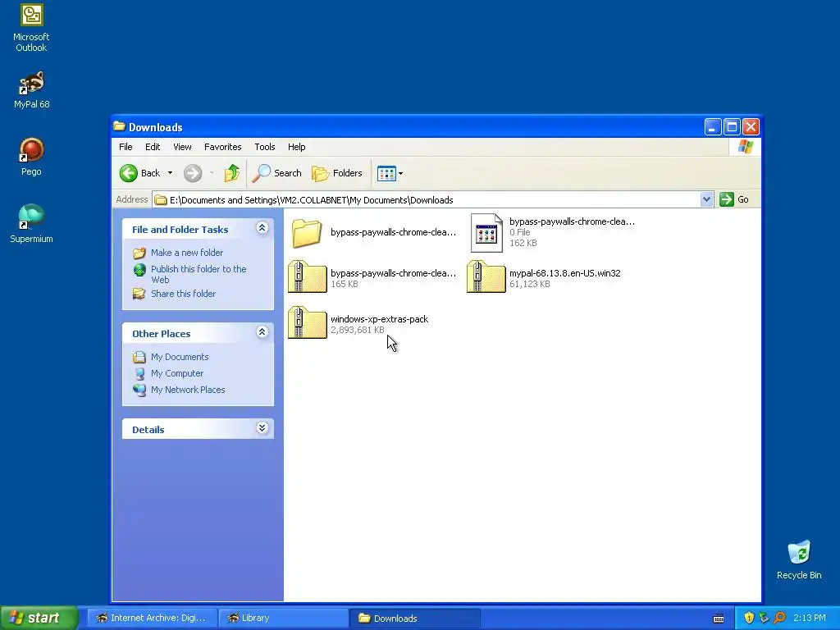The image size is (840, 630).
Task: Collapse File and Folder Tasks panel
Action: pos(262,228)
